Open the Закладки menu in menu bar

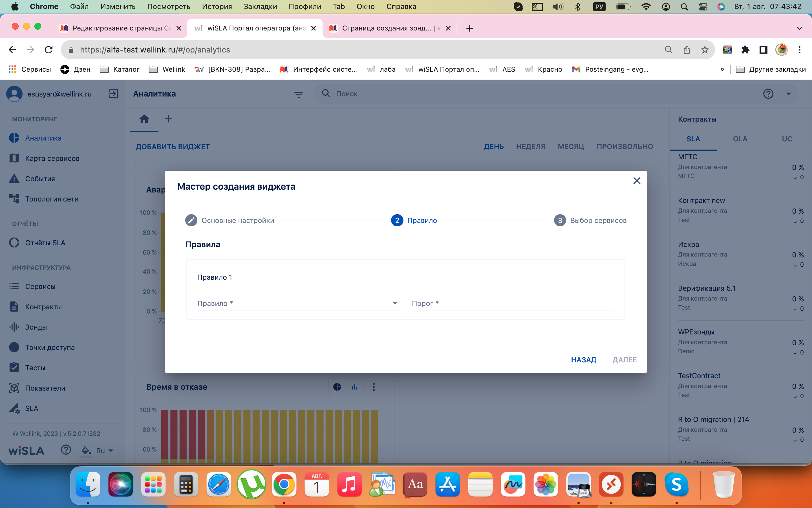click(x=260, y=6)
